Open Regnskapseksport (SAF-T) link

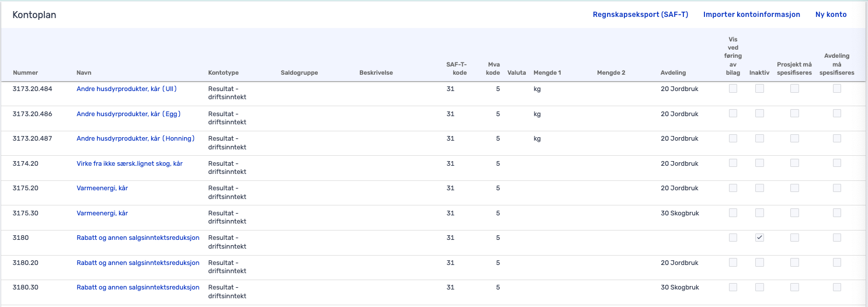pos(640,15)
